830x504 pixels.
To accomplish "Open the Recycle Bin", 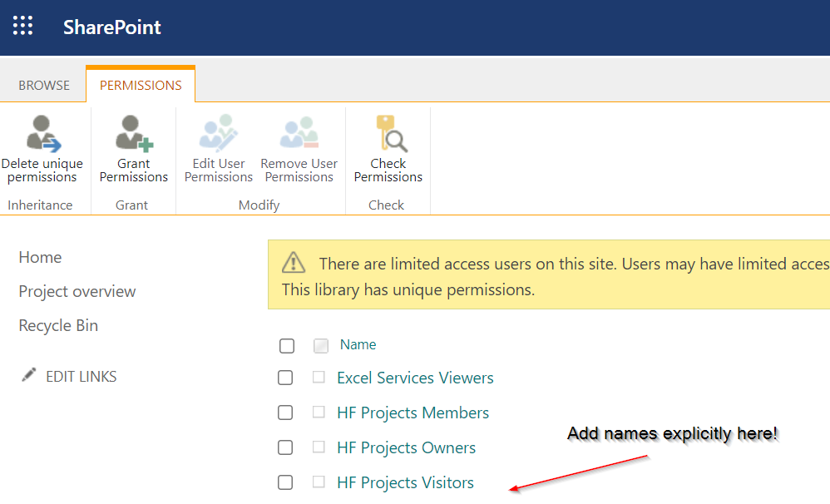I will pyautogui.click(x=57, y=325).
